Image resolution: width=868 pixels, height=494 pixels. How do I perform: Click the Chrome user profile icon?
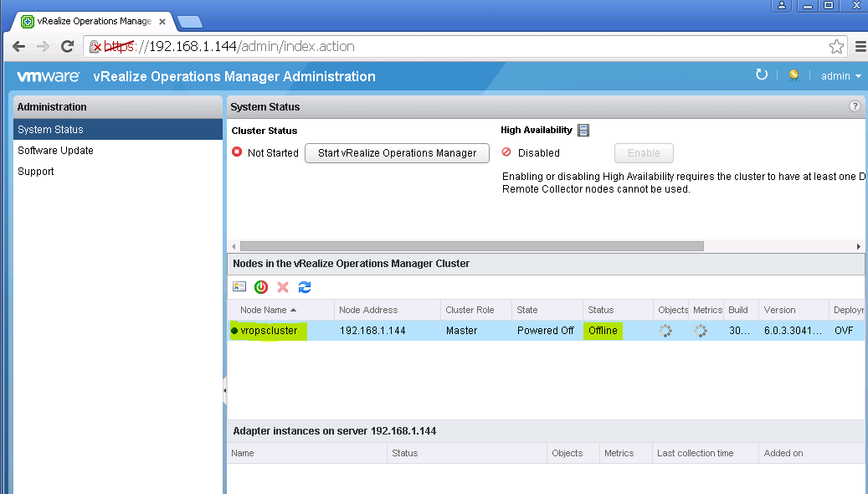coord(782,6)
